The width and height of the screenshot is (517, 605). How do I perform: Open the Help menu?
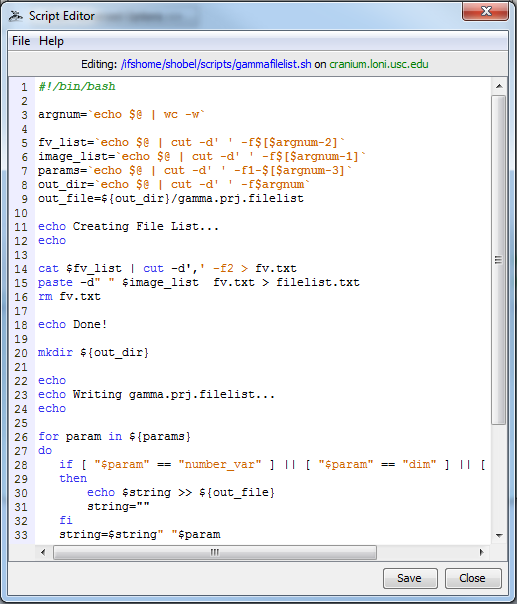point(51,41)
